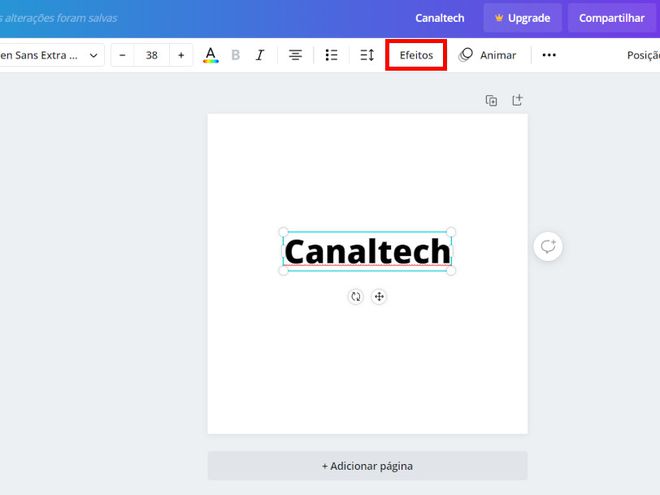Open the more options ellipsis menu
The width and height of the screenshot is (660, 495).
[x=549, y=55]
